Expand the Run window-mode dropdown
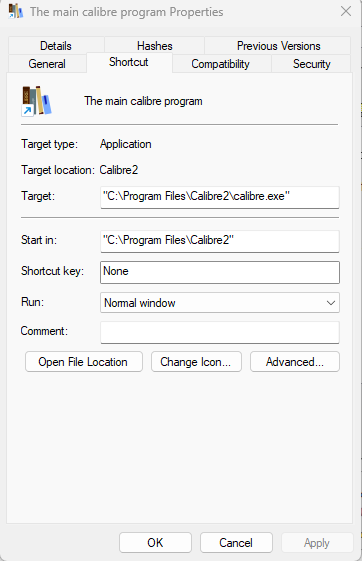Image resolution: width=362 pixels, height=561 pixels. [220, 303]
